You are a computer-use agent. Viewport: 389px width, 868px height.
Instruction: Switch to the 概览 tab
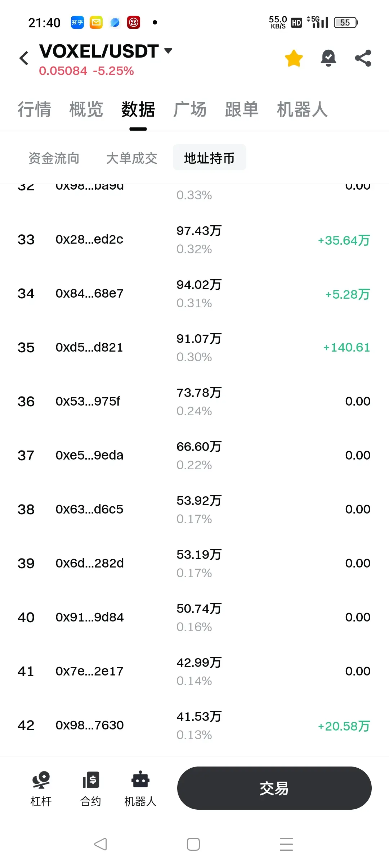(86, 109)
